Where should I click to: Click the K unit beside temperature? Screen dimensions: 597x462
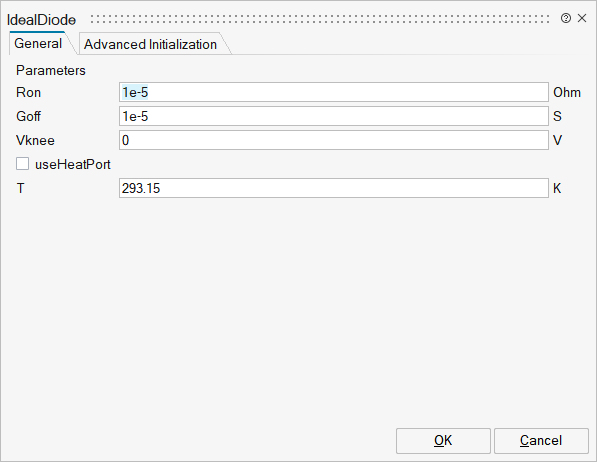coord(557,188)
